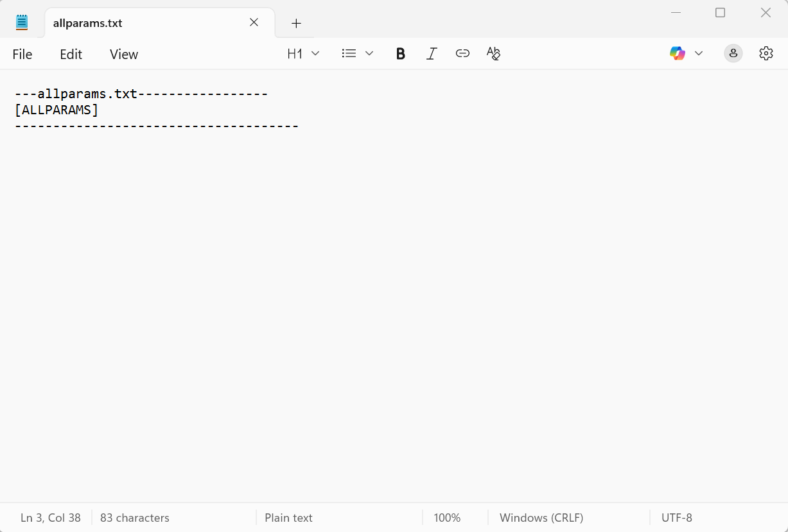Clear formatting using the toolbar icon
788x532 pixels.
pyautogui.click(x=493, y=54)
